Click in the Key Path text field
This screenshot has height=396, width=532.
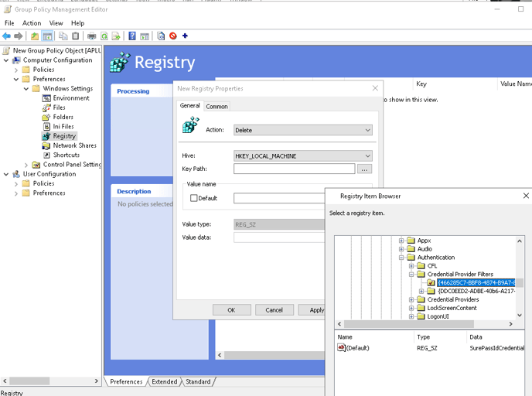[x=294, y=169]
